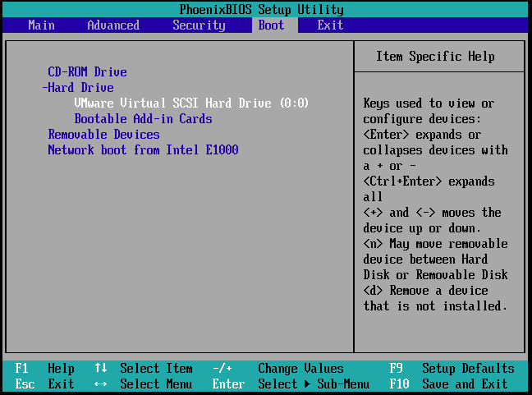This screenshot has width=532, height=395.
Task: Click the left-right arrows Select Menu icon
Action: pos(101,384)
